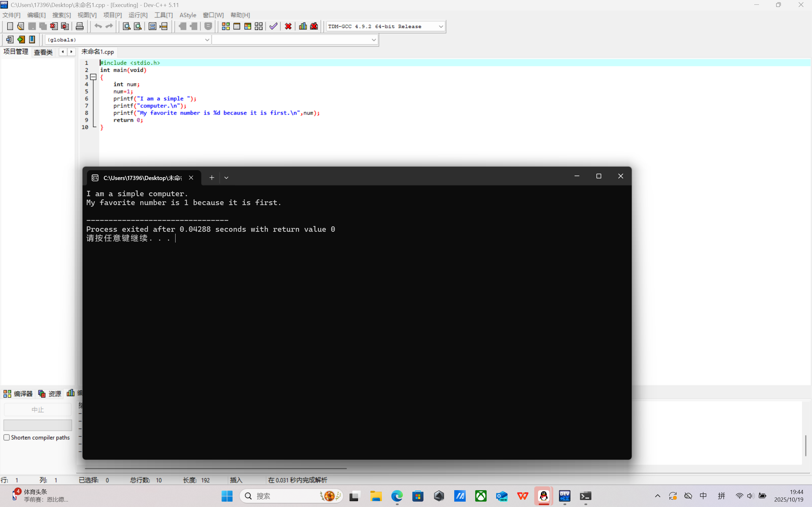Image resolution: width=812 pixels, height=507 pixels.
Task: Expand the (globals) scope dropdown
Action: [207, 40]
